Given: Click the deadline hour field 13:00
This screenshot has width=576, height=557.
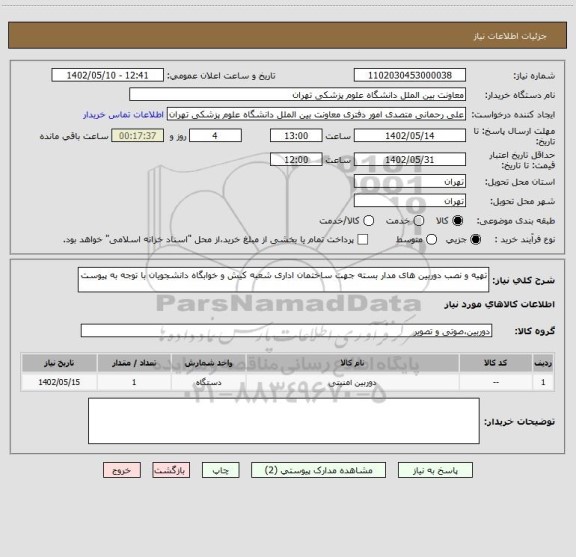Looking at the screenshot, I should (x=296, y=136).
